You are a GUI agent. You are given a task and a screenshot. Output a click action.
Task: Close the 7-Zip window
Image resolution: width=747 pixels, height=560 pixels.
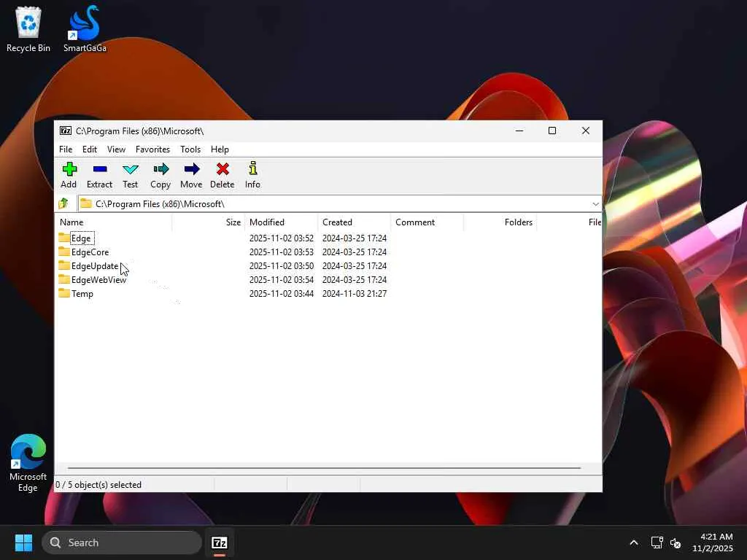586,131
